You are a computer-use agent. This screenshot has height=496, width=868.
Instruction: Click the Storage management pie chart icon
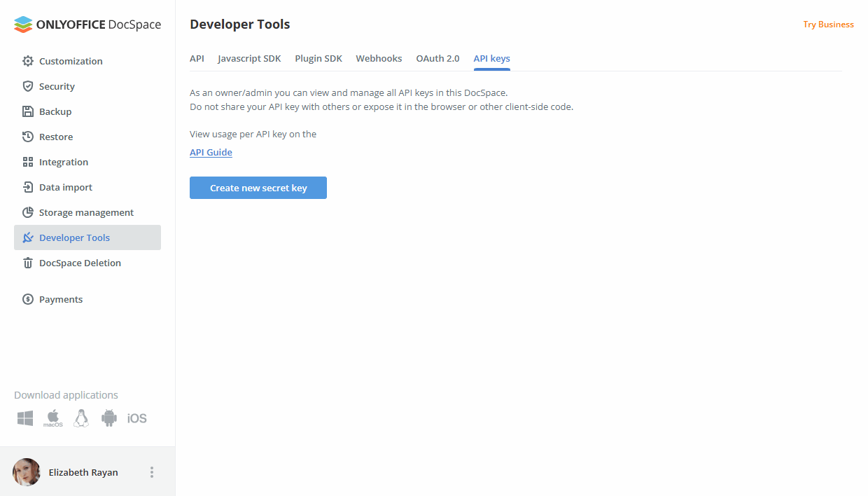[x=28, y=212]
